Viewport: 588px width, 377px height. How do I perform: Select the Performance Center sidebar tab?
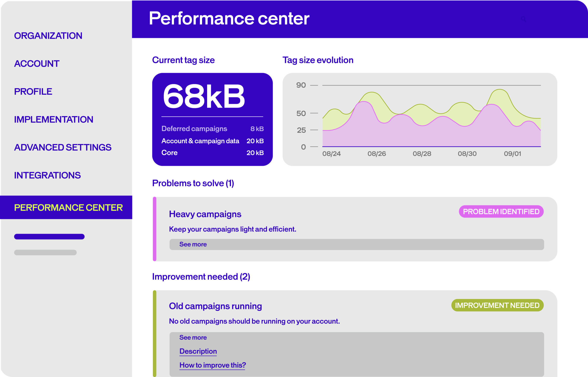click(68, 208)
